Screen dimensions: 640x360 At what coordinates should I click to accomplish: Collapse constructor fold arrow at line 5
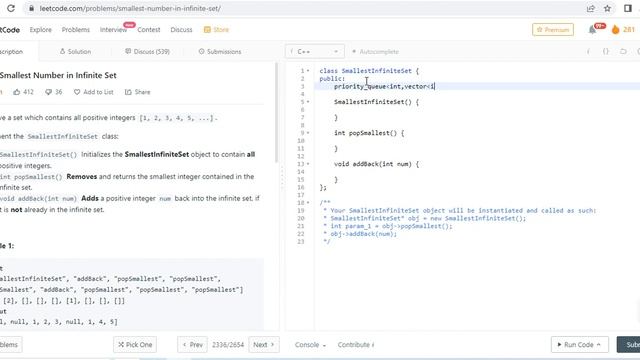(x=308, y=102)
